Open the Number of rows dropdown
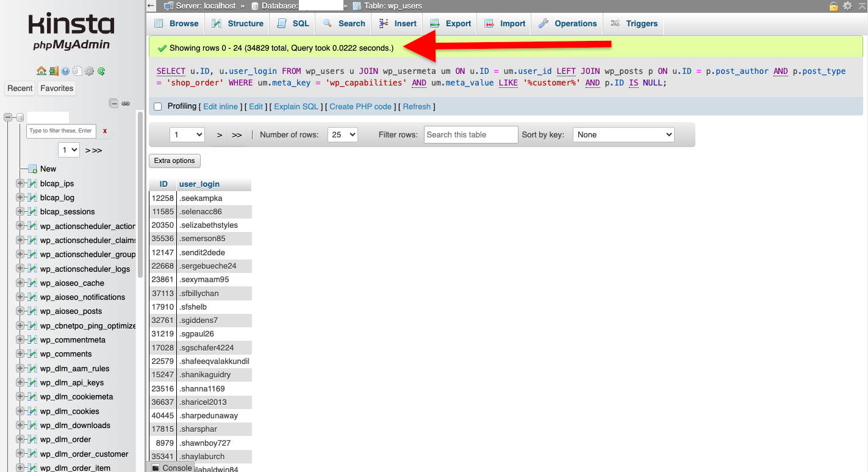Viewport: 868px width, 472px height. click(342, 135)
